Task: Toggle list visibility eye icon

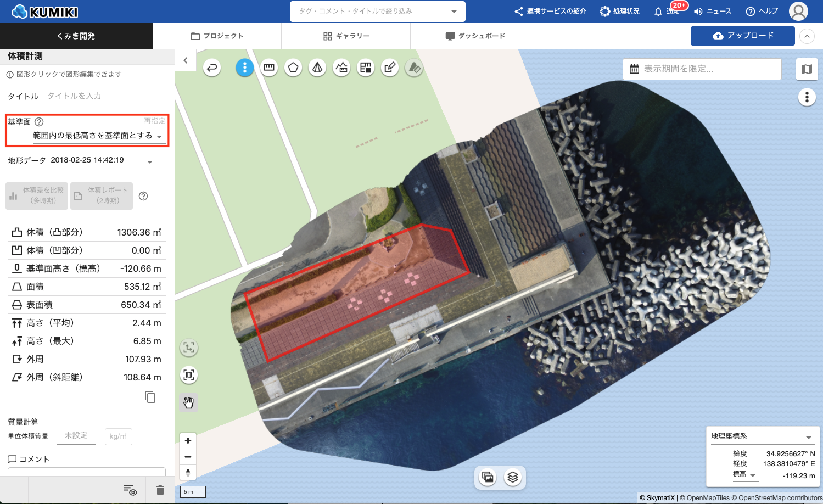Action: click(x=130, y=490)
